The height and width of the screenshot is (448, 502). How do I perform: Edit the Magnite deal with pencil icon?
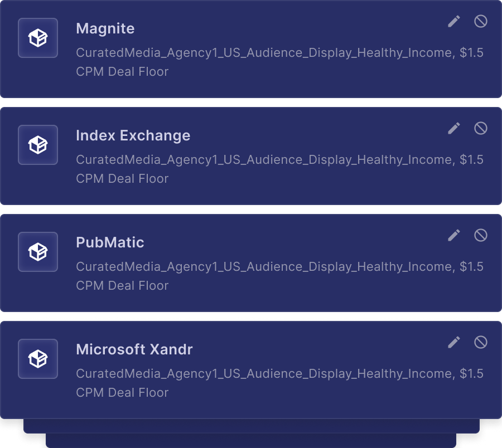(454, 21)
